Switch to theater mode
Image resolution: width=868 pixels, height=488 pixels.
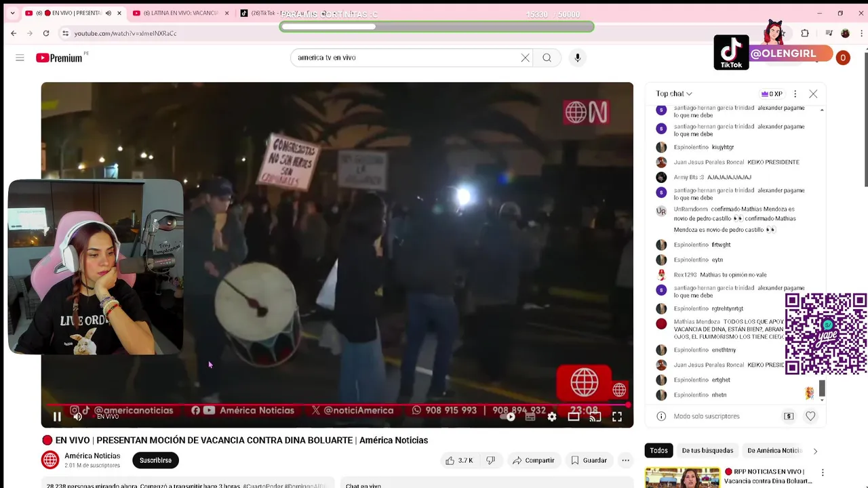coord(574,417)
